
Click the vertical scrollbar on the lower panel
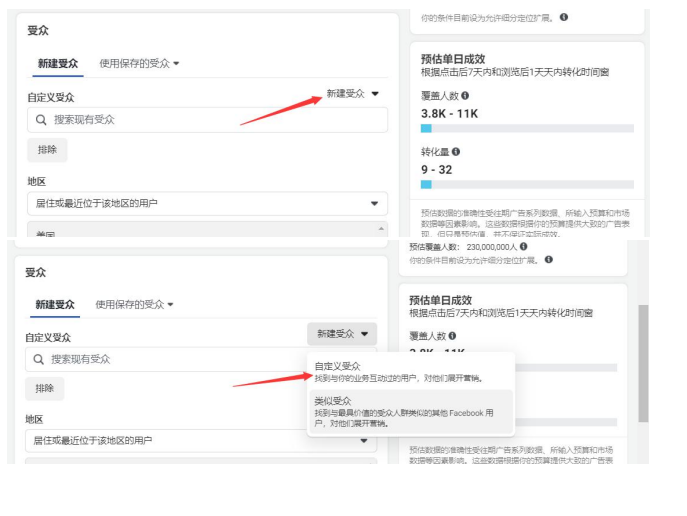coord(643,360)
